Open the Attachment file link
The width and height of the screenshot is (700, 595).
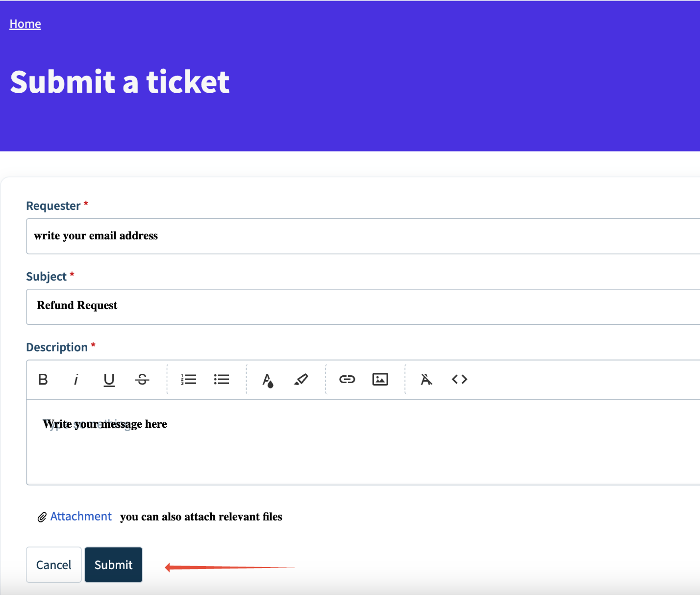[81, 516]
